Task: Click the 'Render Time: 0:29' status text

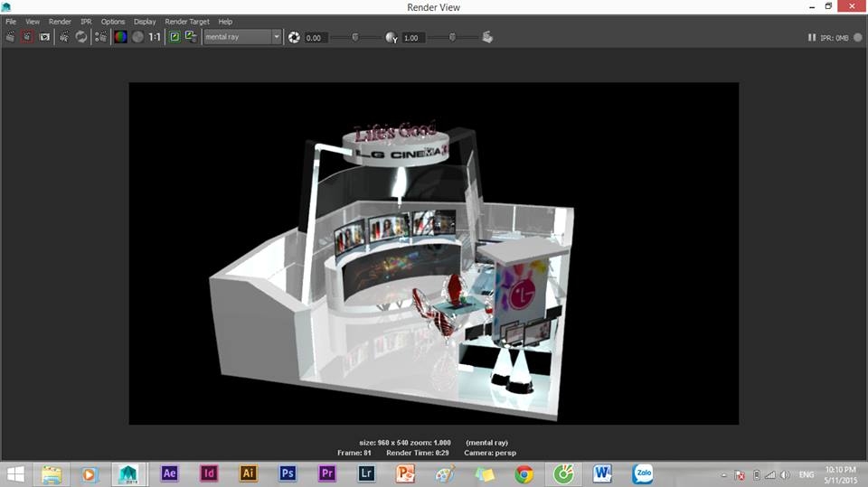Action: point(418,453)
